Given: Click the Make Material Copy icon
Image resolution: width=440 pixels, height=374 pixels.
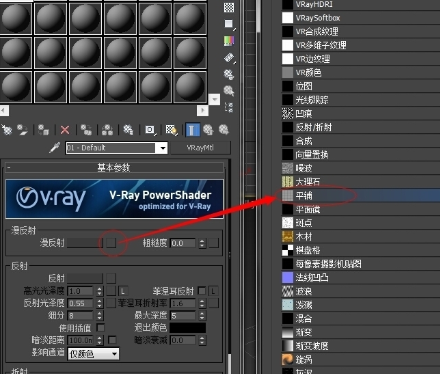Looking at the screenshot, I should pyautogui.click(x=86, y=130).
